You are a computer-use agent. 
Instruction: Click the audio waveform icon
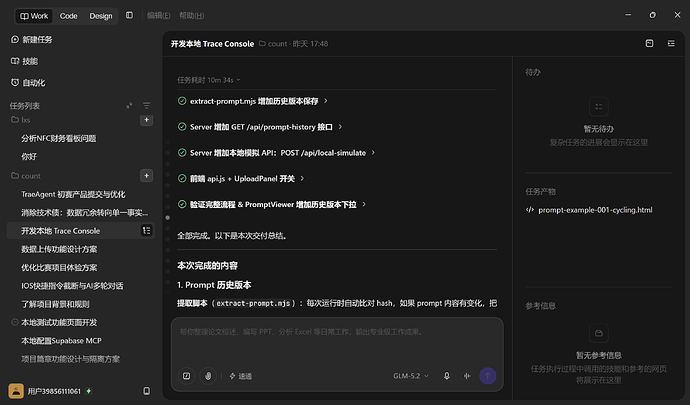467,376
